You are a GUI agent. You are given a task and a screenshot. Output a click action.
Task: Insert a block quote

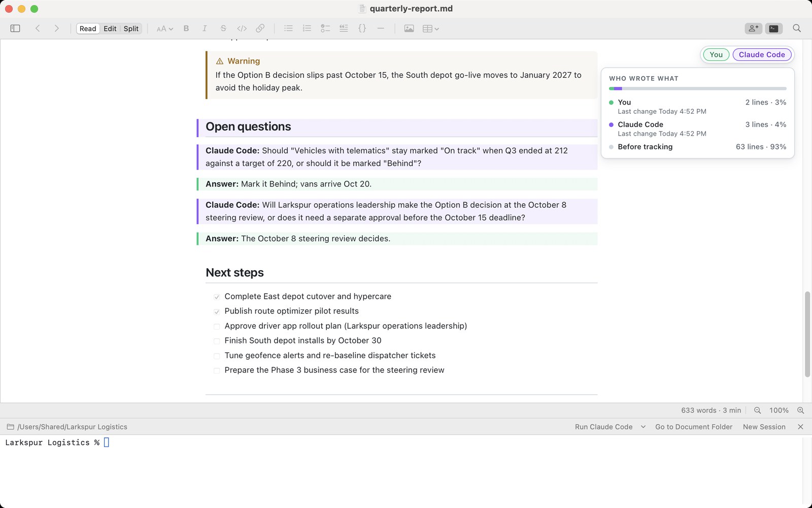pos(344,28)
